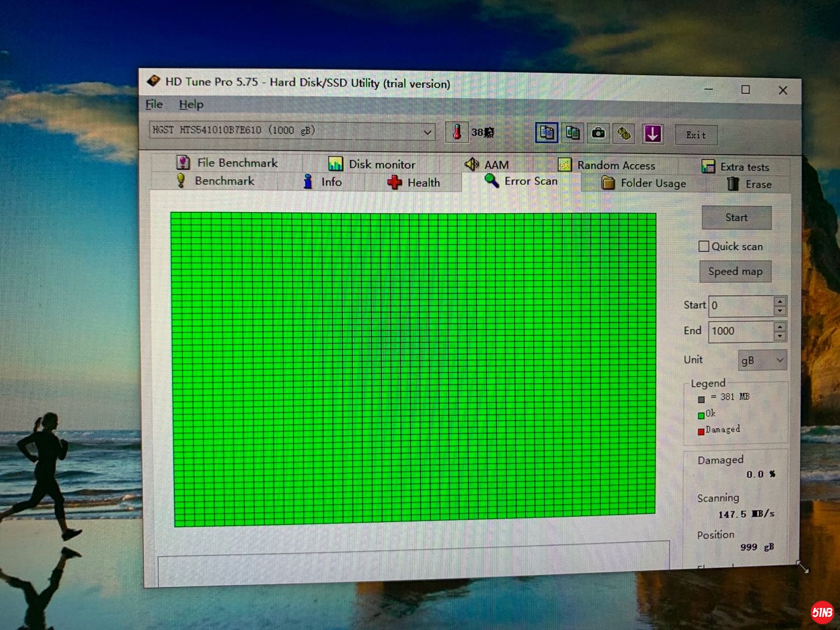Click the HD Tune Pro title icon

[x=153, y=80]
